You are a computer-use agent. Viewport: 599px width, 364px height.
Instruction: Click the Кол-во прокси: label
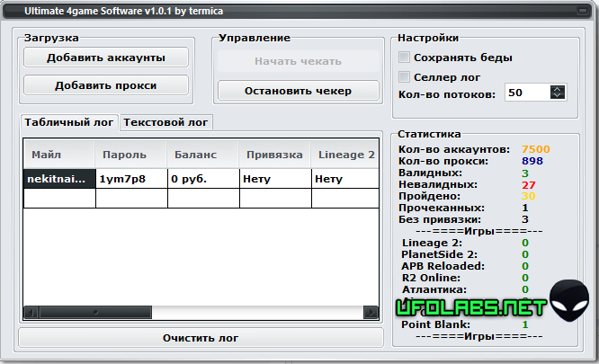443,161
